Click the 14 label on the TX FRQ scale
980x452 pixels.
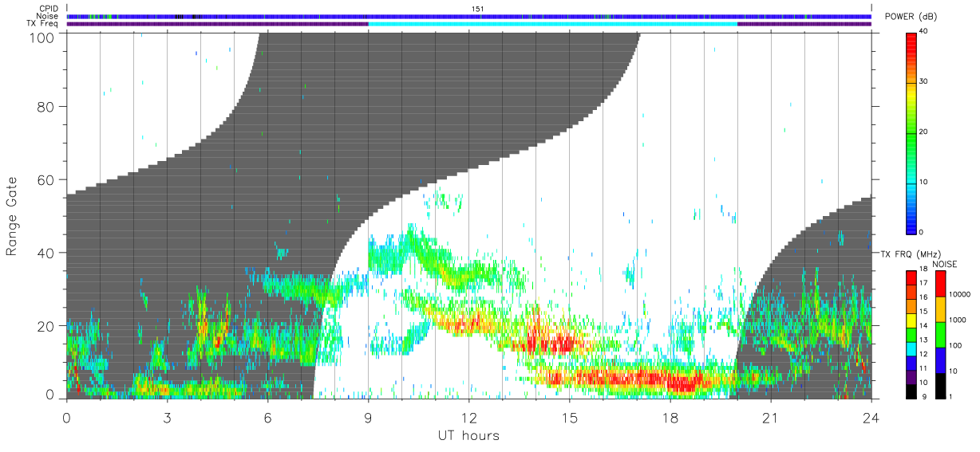(924, 325)
